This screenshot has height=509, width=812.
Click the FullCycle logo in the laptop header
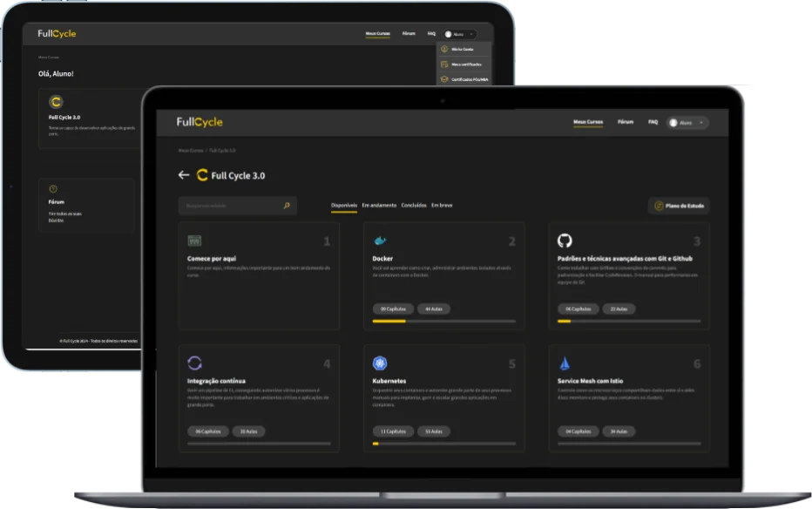tap(200, 122)
